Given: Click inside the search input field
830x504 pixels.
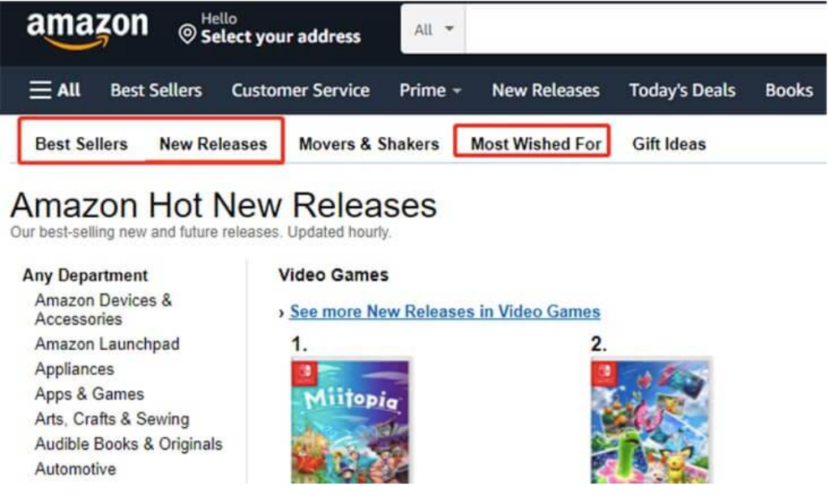Looking at the screenshot, I should (646, 30).
